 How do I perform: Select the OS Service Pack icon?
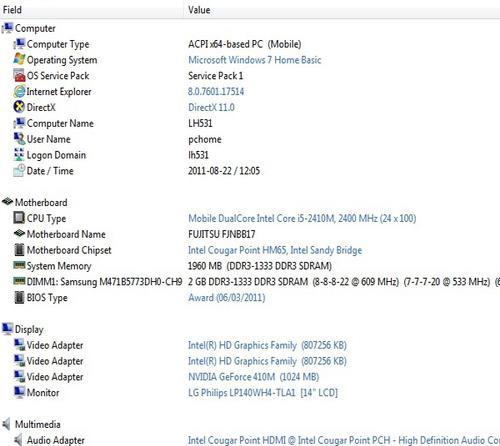point(19,75)
